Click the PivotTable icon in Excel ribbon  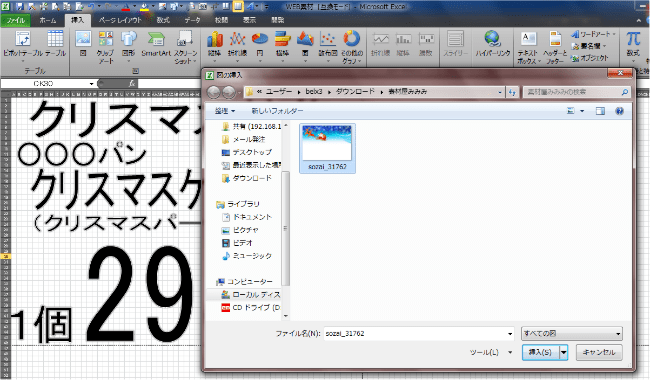click(x=23, y=39)
